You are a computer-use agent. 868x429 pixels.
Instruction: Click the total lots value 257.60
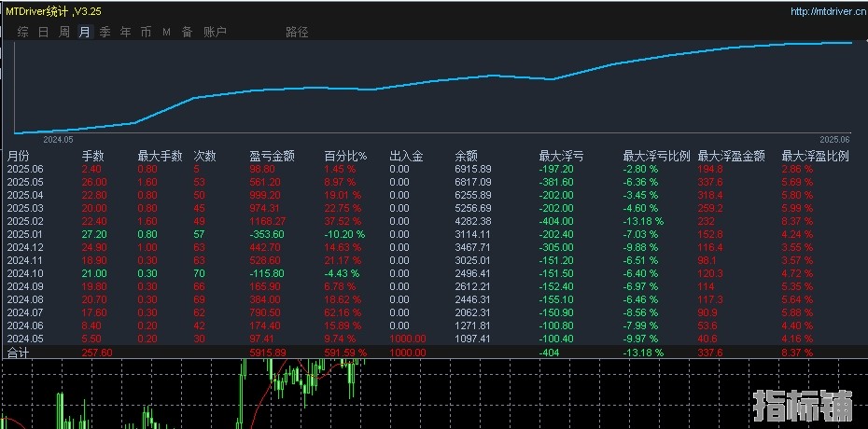(97, 353)
